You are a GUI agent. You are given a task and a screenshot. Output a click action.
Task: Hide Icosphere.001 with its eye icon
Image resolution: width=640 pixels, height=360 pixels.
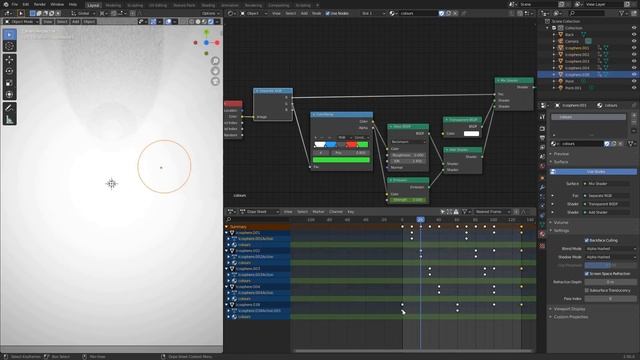pos(634,48)
